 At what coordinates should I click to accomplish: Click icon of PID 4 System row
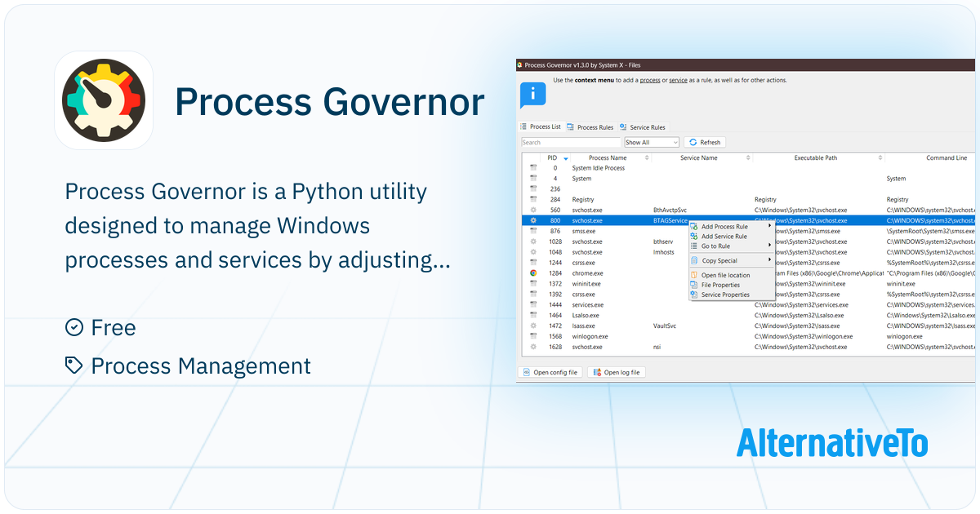coord(532,179)
